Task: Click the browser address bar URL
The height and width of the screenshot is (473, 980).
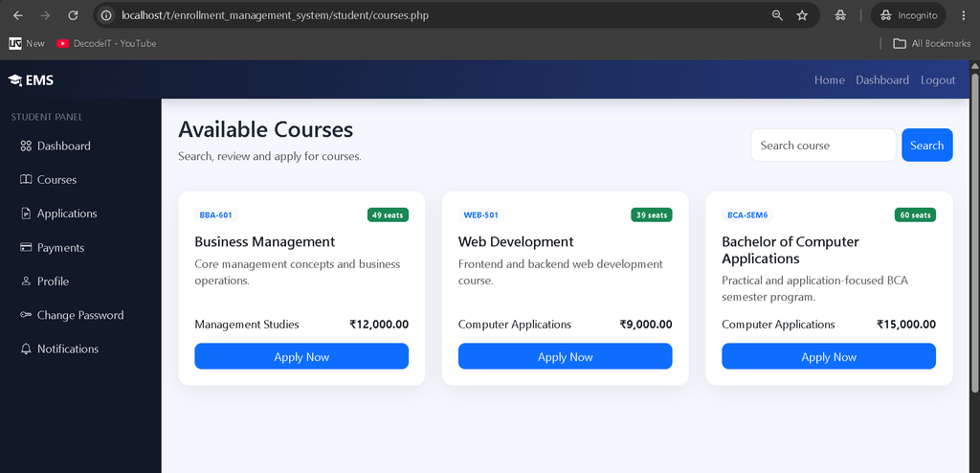Action: [275, 15]
